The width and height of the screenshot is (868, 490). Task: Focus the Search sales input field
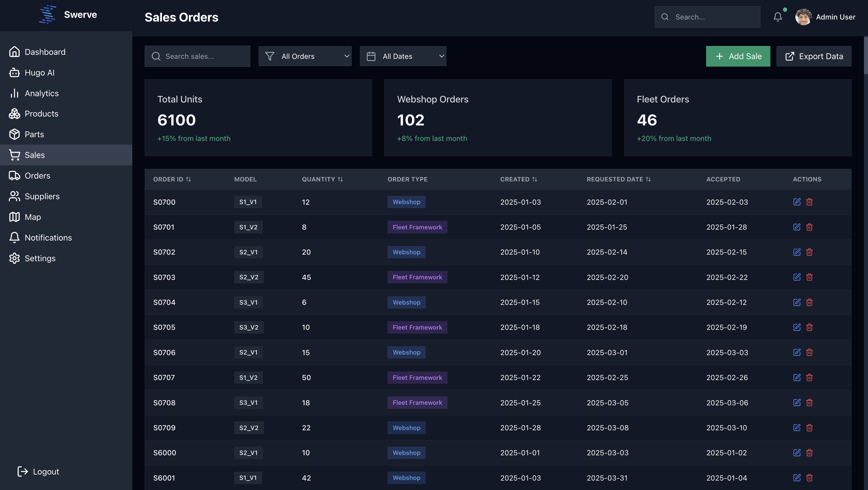pos(202,56)
